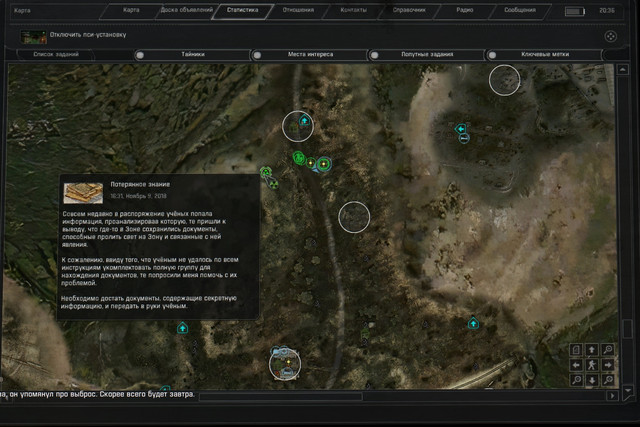This screenshot has width=640, height=427.
Task: Switch to the Доска объявлений tab
Action: [187, 10]
